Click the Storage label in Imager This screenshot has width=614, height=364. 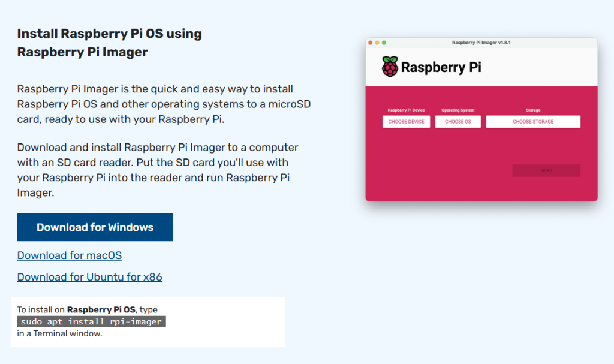(533, 110)
